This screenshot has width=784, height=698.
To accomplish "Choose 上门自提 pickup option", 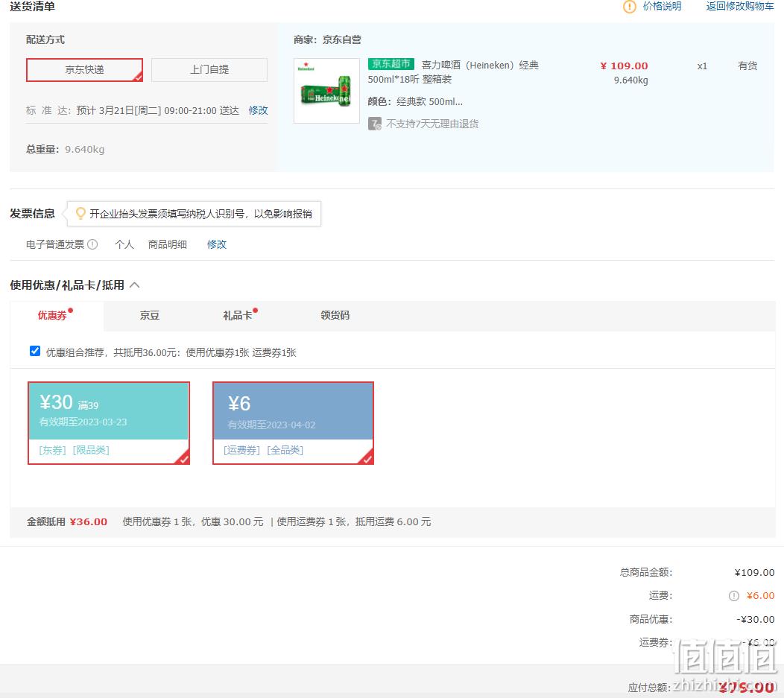I will point(209,69).
